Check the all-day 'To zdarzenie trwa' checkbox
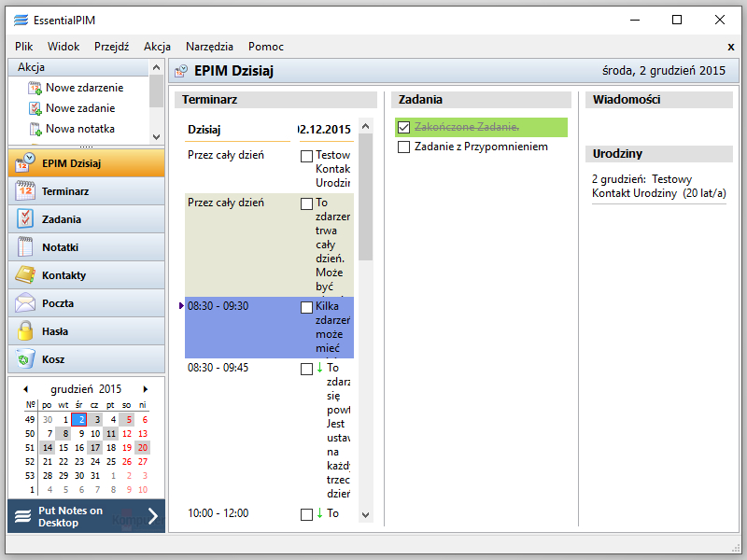 click(x=307, y=203)
